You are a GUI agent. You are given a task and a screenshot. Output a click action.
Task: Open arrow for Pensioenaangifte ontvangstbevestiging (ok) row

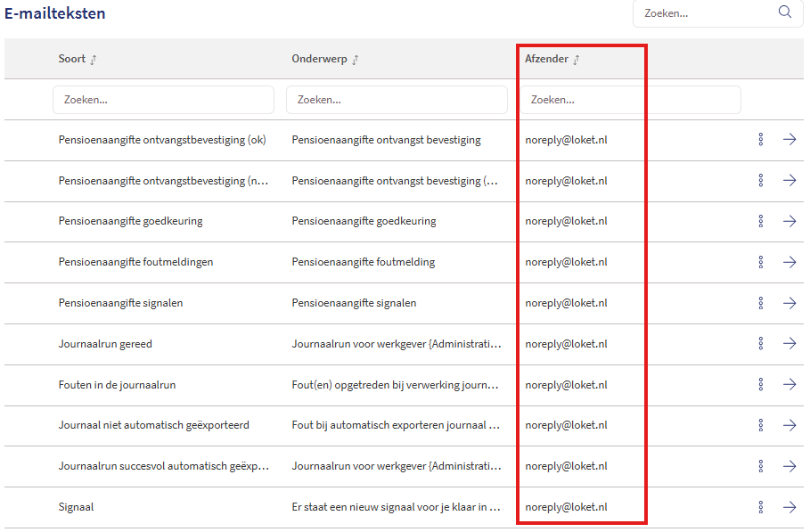coord(790,139)
